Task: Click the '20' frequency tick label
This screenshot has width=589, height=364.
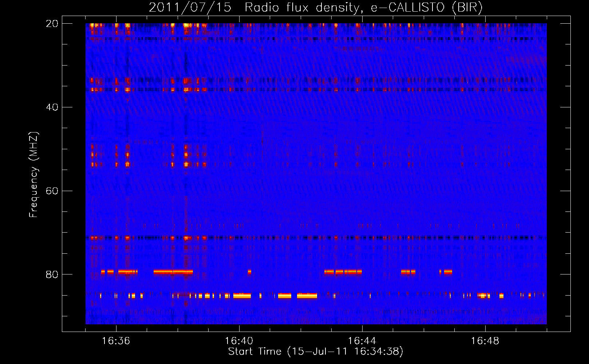Action: (x=52, y=24)
